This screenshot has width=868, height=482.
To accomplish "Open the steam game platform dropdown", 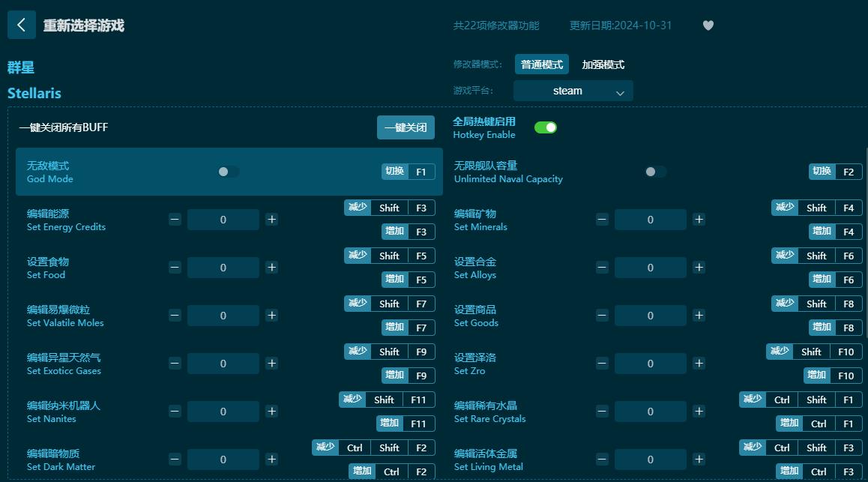I will click(573, 90).
